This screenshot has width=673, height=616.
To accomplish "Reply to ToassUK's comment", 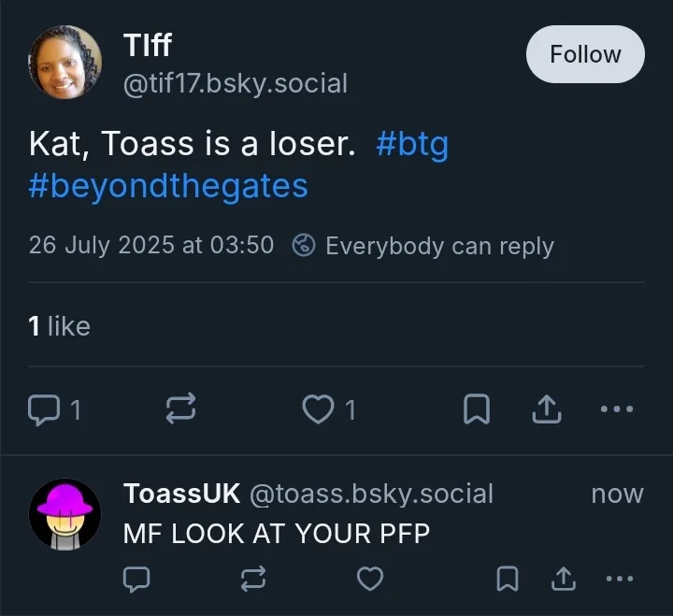I will click(x=137, y=580).
